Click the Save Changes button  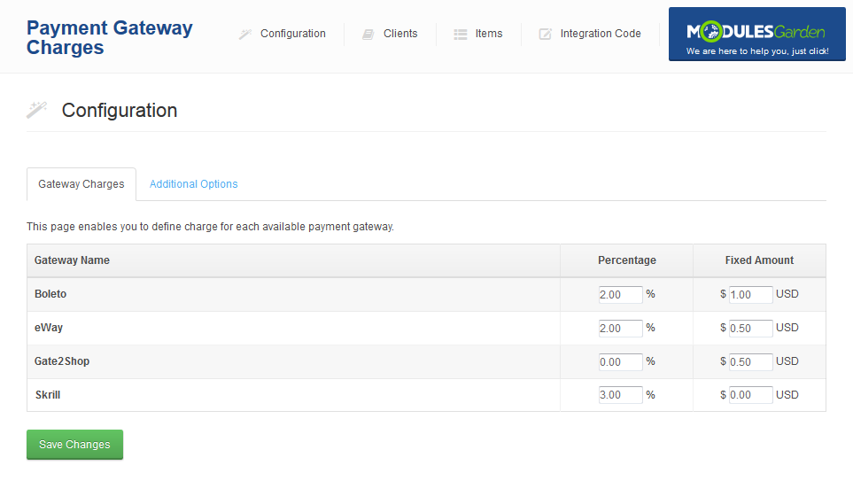pyautogui.click(x=74, y=444)
